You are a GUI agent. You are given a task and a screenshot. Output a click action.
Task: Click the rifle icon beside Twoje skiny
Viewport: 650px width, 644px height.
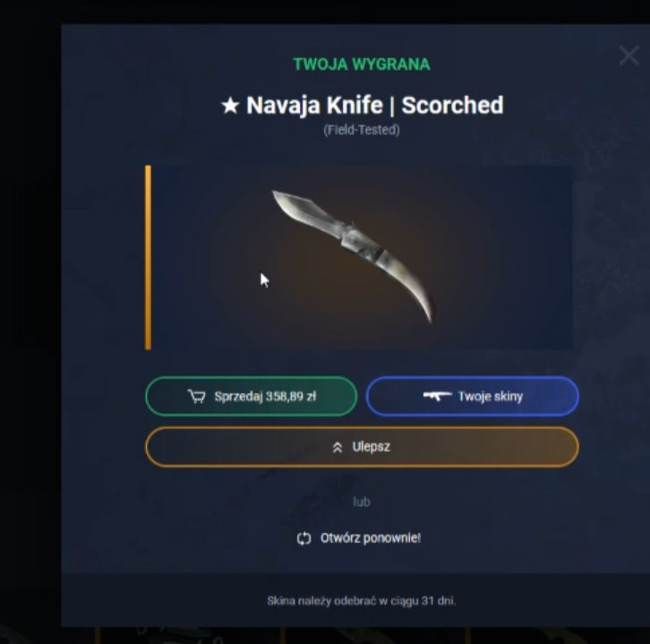[437, 396]
